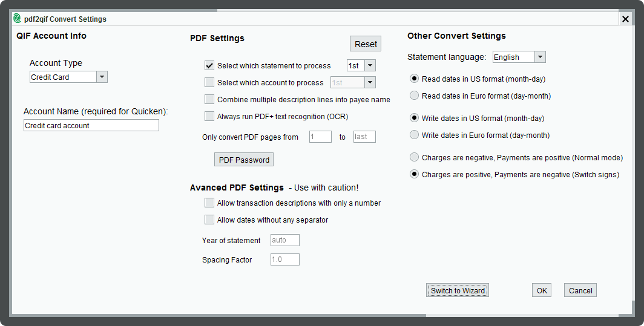This screenshot has height=326, width=644.
Task: Open the PDF Password dialog
Action: pyautogui.click(x=244, y=160)
